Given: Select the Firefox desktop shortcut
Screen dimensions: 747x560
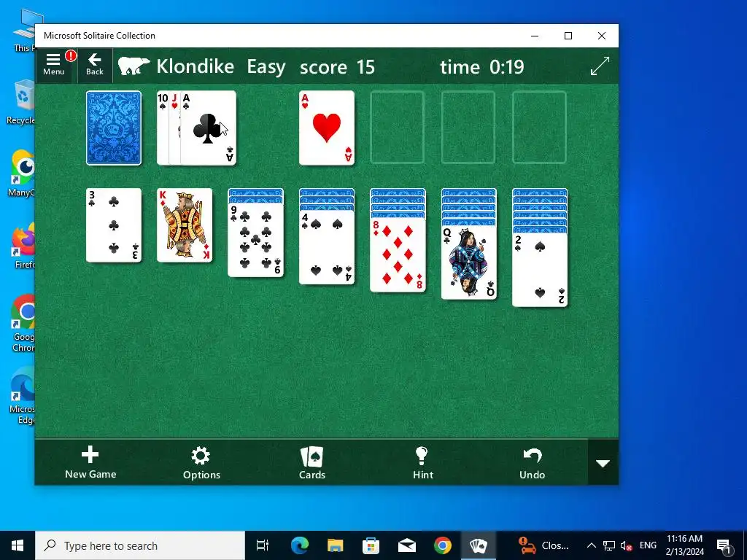Looking at the screenshot, I should (x=22, y=246).
